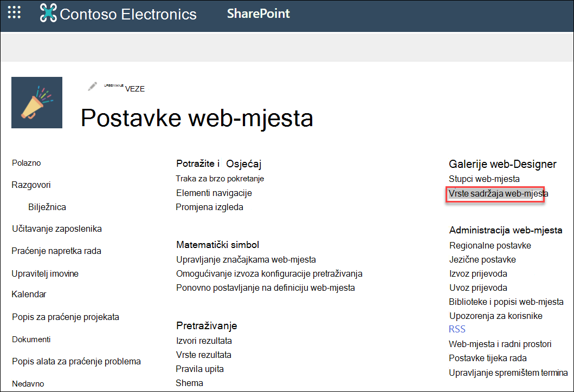Image resolution: width=574 pixels, height=392 pixels.
Task: Go to Polazno in left navigation
Action: 27,163
